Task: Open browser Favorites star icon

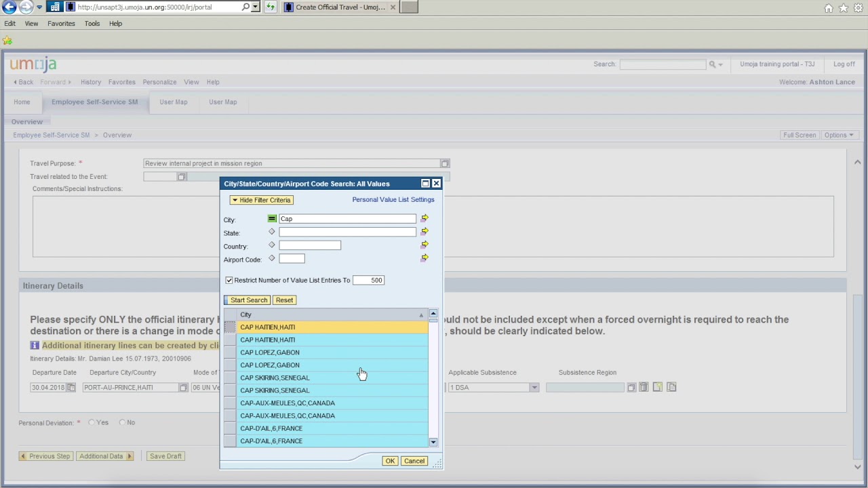Action: [x=844, y=8]
